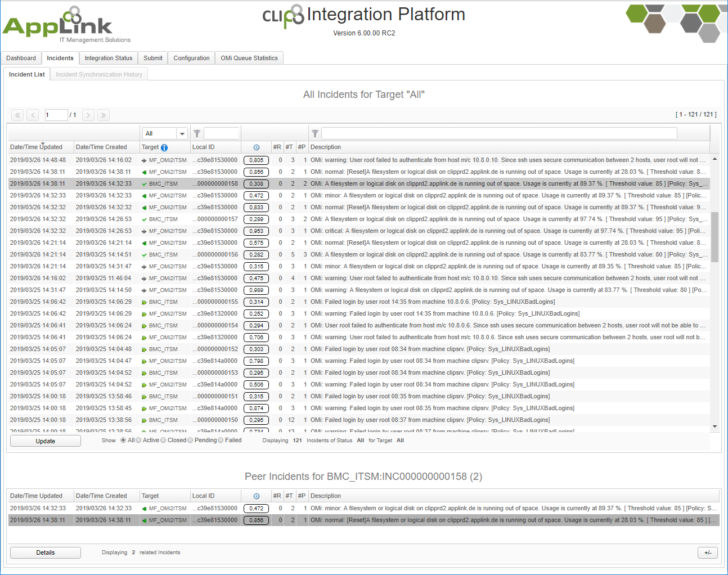Click the Local ID filter text field
Image resolution: width=728 pixels, height=575 pixels.
(221, 133)
